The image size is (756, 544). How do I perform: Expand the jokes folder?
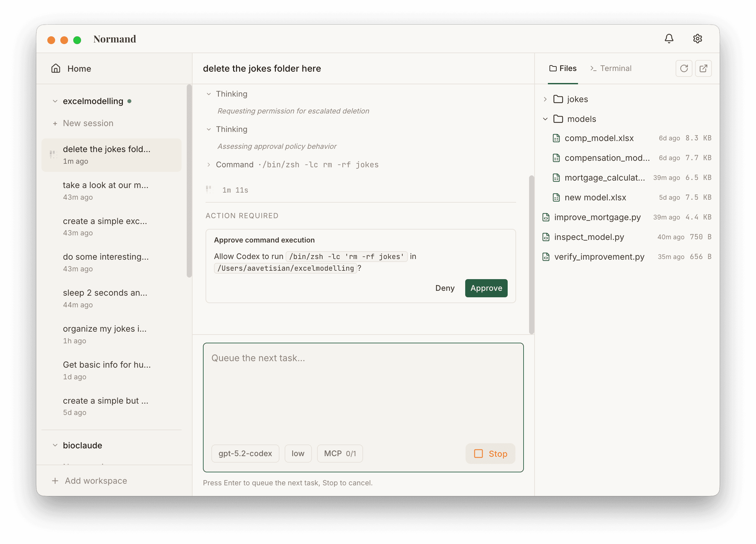(x=545, y=99)
